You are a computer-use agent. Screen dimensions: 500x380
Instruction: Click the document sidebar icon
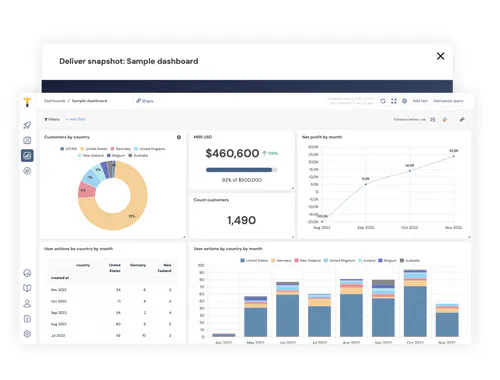(x=27, y=319)
